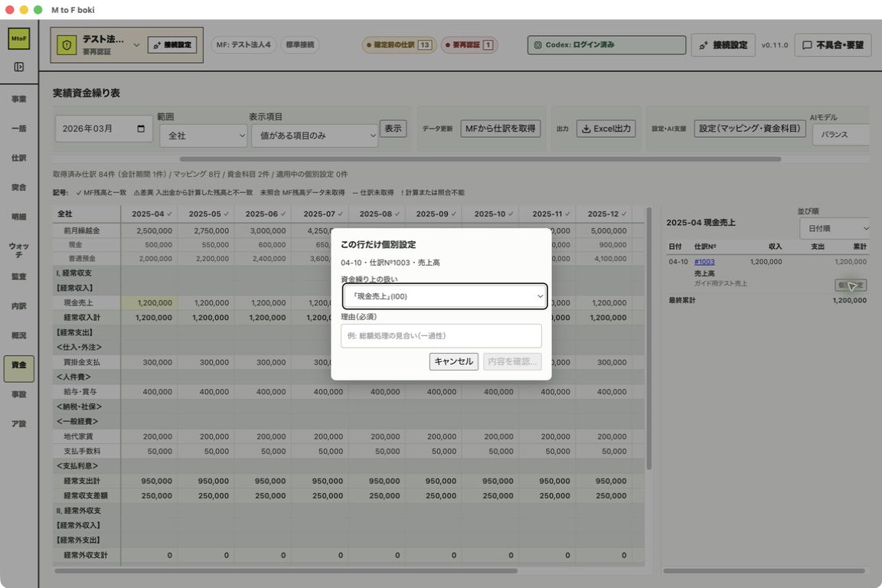Click 普通預金 2,200,000 cell in 2025-05
Viewport: 882px width, 588px height.
coord(206,259)
